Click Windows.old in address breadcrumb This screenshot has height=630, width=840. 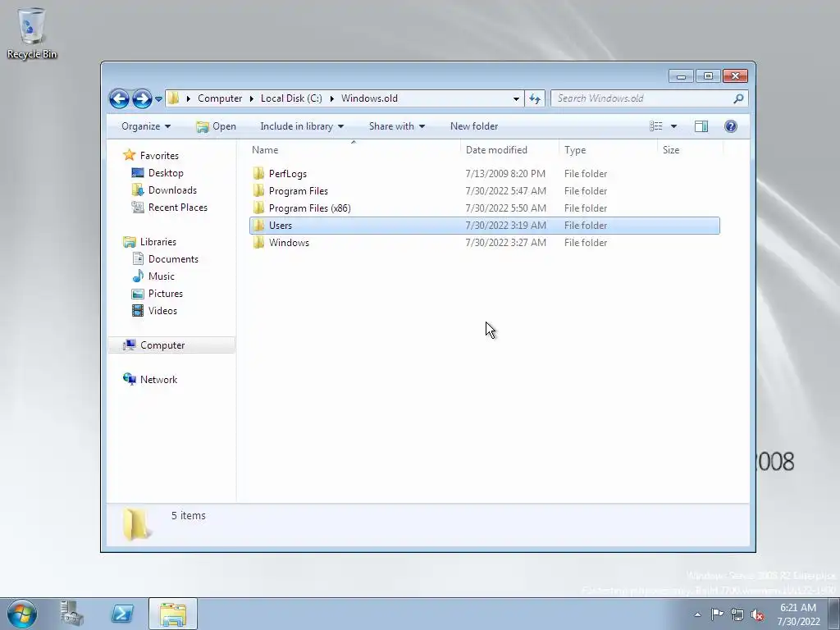pos(369,98)
